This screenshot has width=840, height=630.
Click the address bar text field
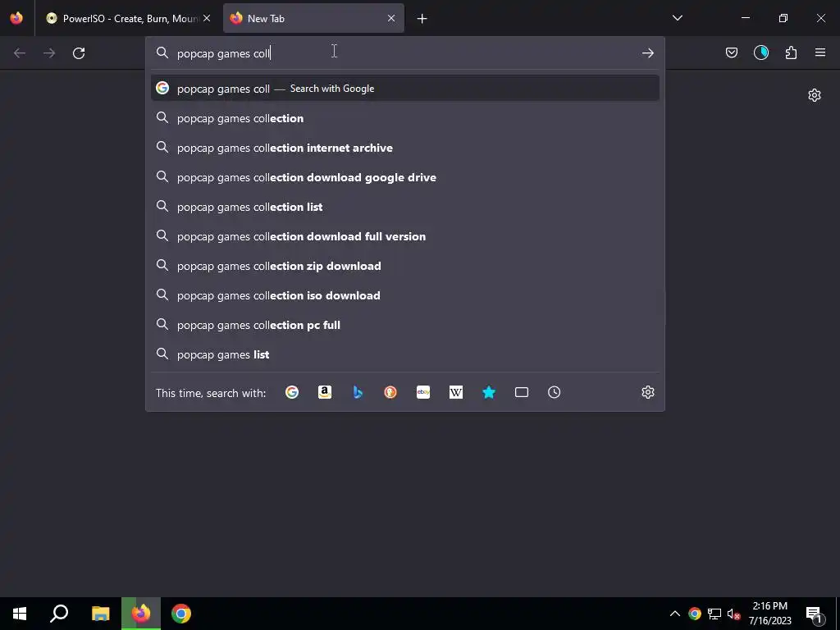404,53
